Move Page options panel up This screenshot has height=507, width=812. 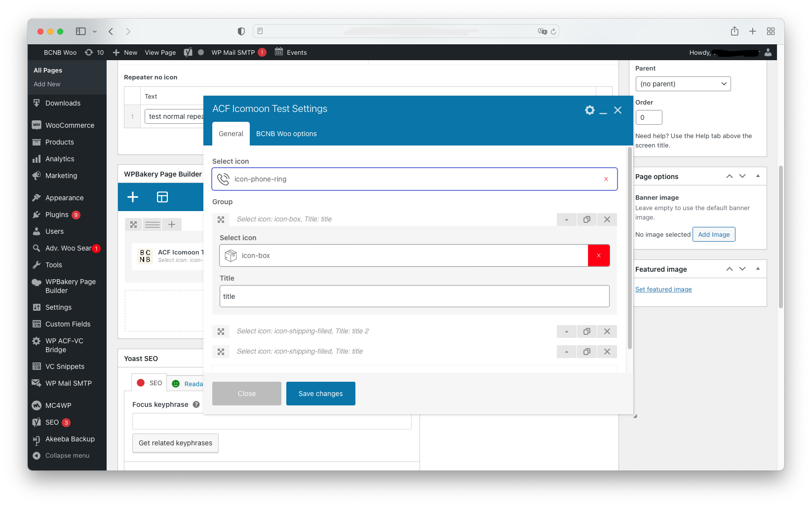coord(729,176)
